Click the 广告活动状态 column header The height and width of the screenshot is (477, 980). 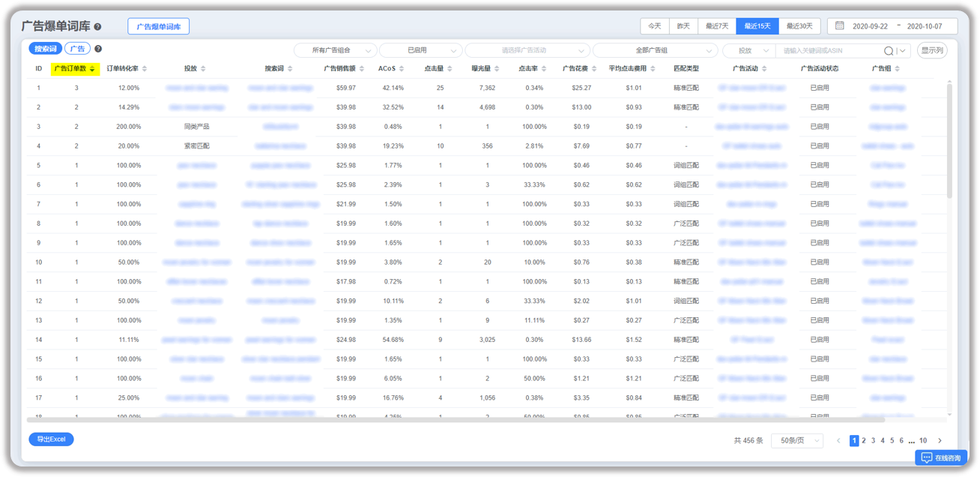pyautogui.click(x=819, y=68)
